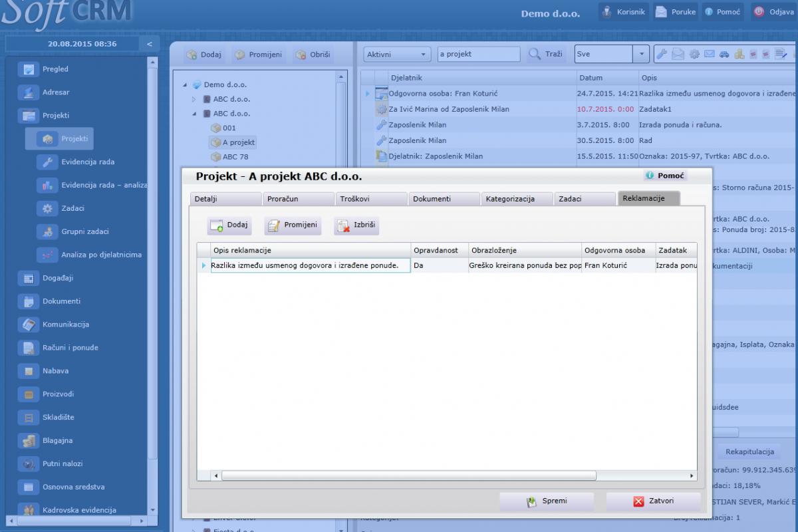Open the Komunikacija sidebar icon
Viewport: 798px width, 532px height.
28,325
